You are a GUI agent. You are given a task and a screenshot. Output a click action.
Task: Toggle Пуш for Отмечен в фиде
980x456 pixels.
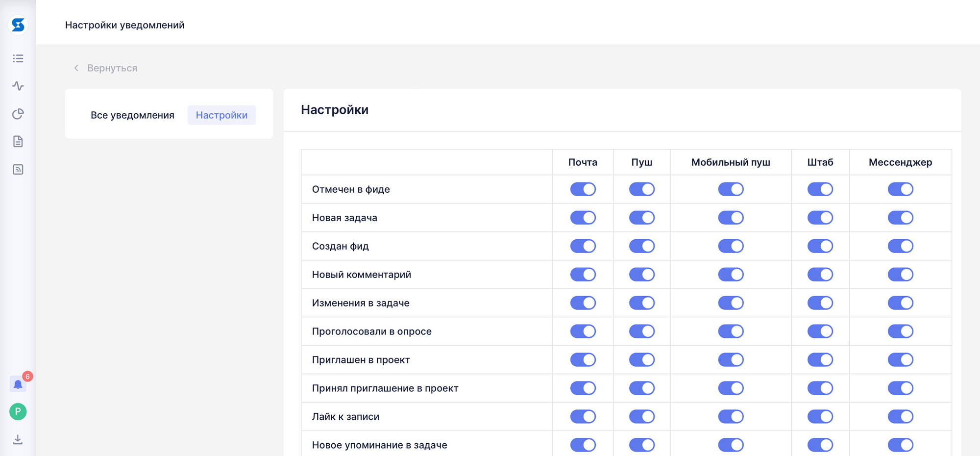click(x=642, y=189)
